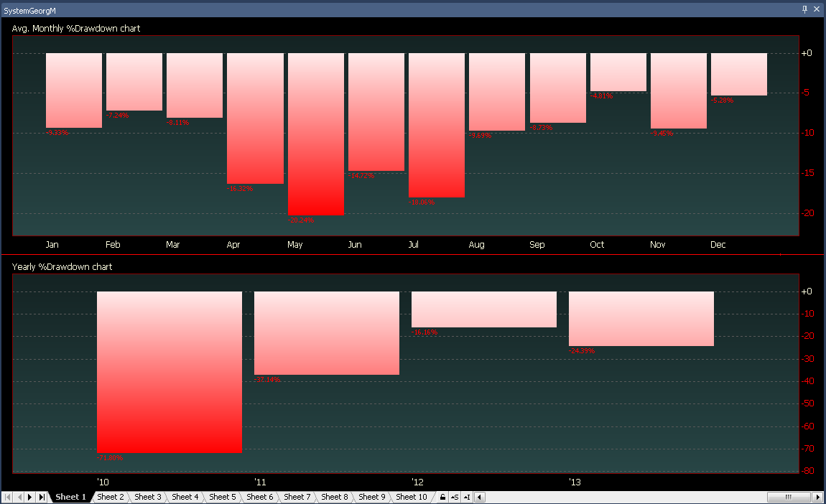Click the December bar labeled -5.28%

point(739,74)
